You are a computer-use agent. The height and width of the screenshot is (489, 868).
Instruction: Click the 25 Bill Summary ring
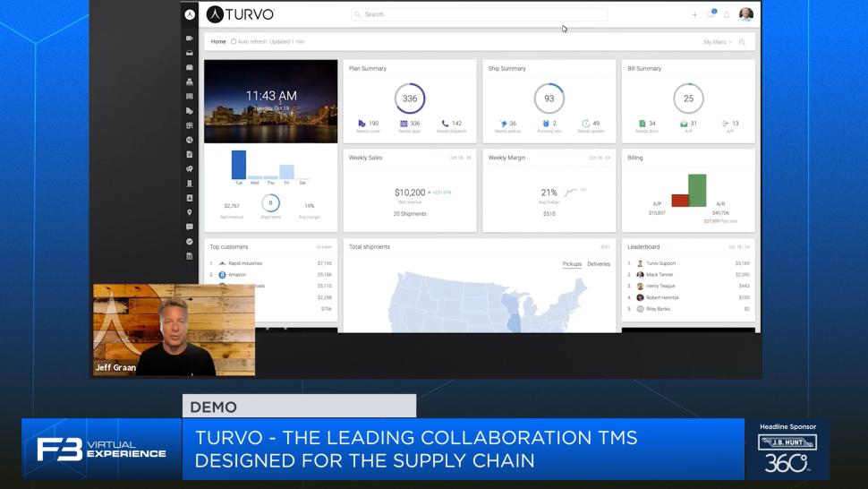coord(688,99)
